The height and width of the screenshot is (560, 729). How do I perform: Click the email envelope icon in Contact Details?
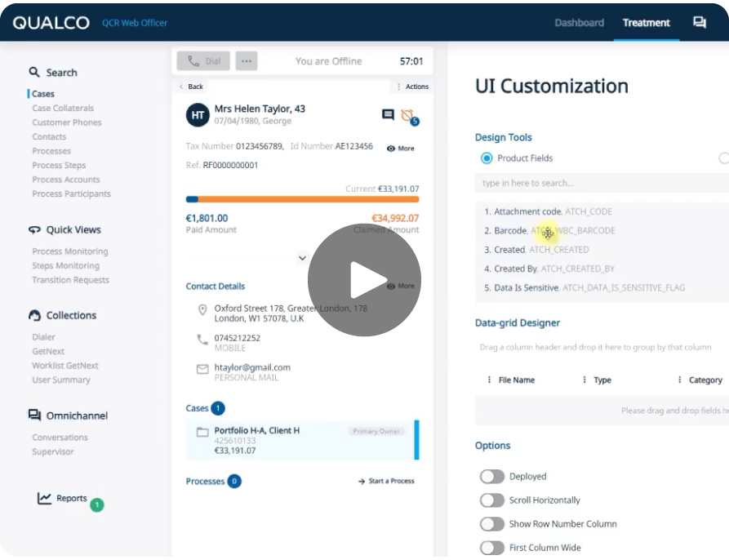202,369
